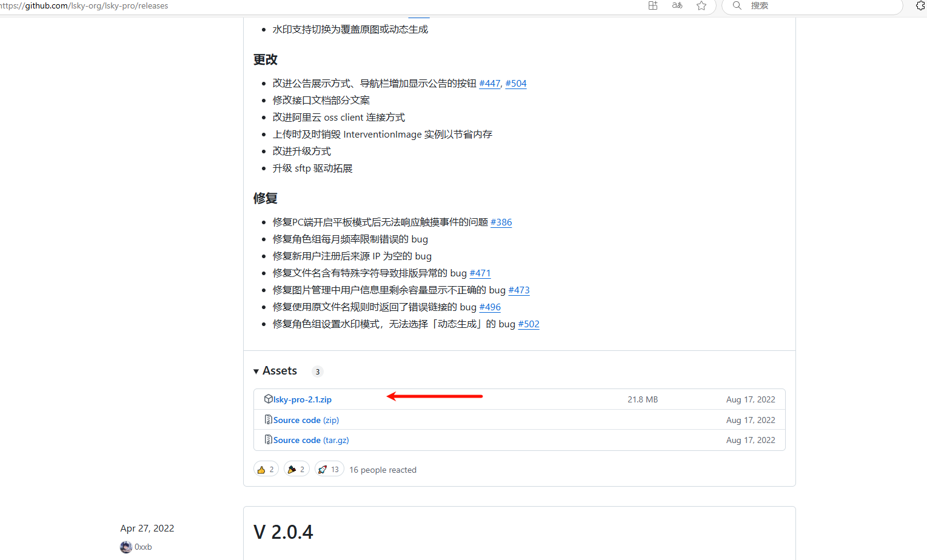This screenshot has height=560, width=927.
Task: Toggle the party popper reaction
Action: click(296, 469)
